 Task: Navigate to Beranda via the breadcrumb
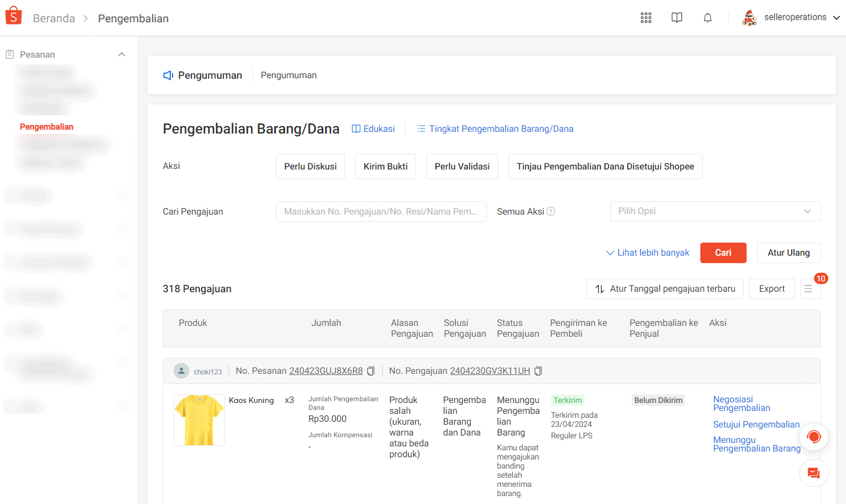[54, 18]
